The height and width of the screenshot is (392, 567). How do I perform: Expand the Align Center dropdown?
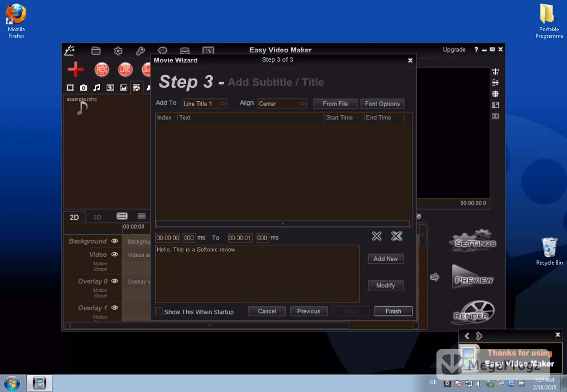pos(282,104)
